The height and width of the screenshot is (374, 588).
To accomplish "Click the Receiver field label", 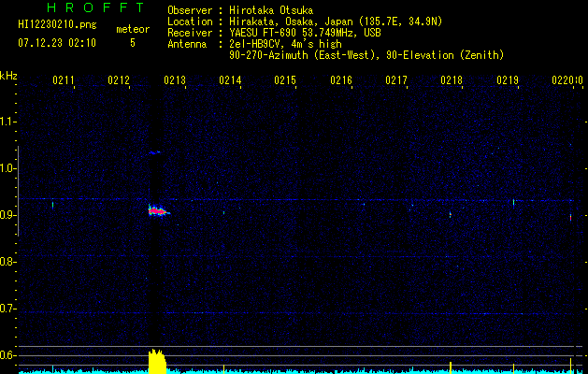I will pyautogui.click(x=190, y=33).
